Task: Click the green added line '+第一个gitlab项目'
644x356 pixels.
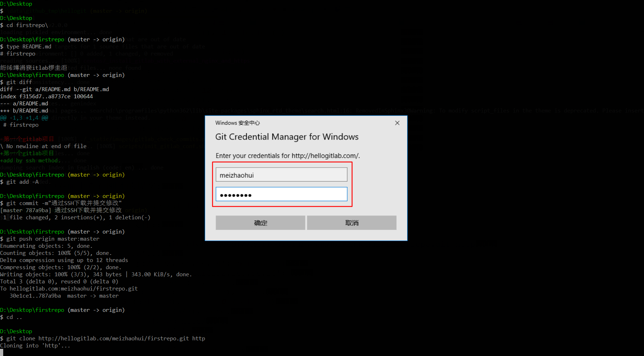Action: coord(27,153)
